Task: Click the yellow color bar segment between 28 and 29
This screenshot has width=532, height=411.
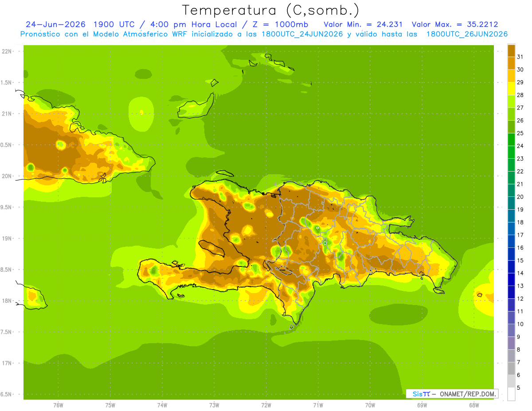Action: click(x=511, y=89)
